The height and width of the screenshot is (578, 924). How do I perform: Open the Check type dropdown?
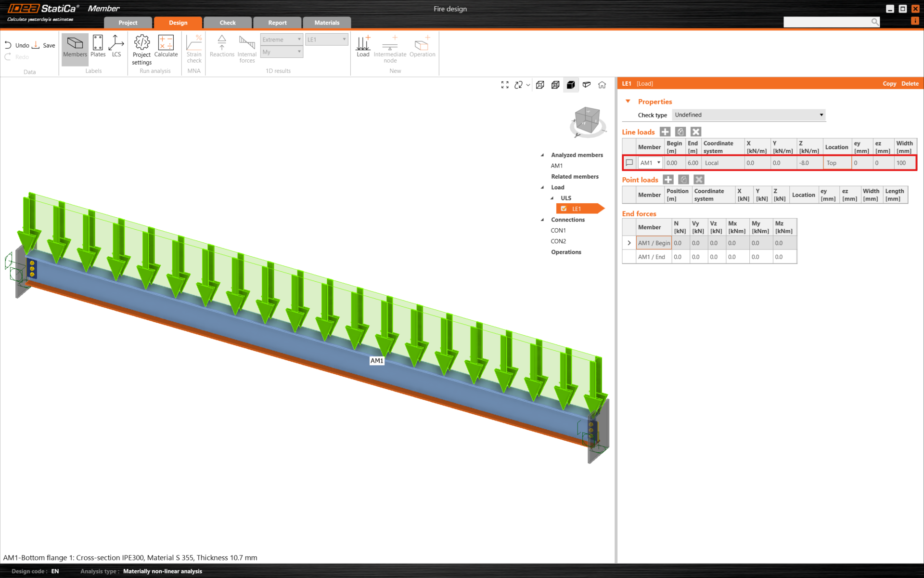tap(749, 115)
